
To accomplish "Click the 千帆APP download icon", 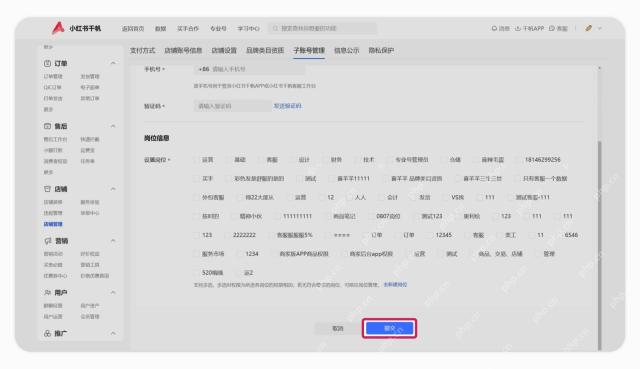I will click(518, 28).
